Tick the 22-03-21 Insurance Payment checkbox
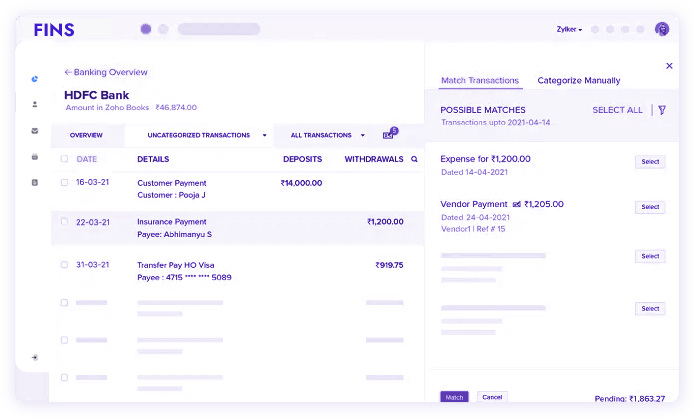 (65, 222)
